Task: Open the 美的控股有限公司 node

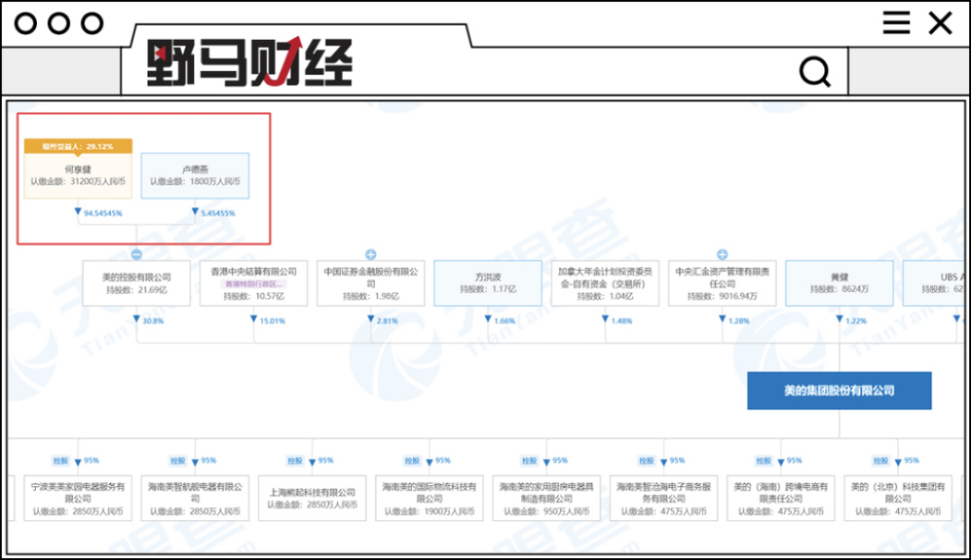Action: point(136,283)
